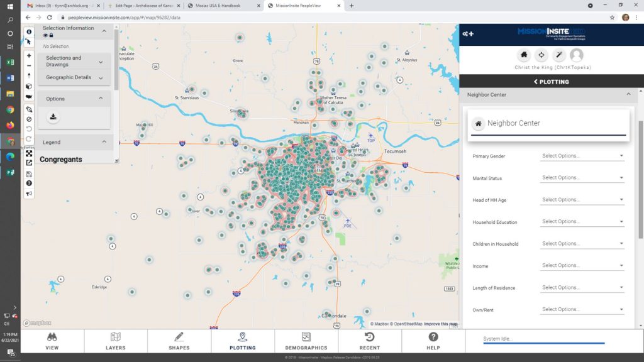
Task: Click the USA map extent icon
Action: [x=29, y=96]
